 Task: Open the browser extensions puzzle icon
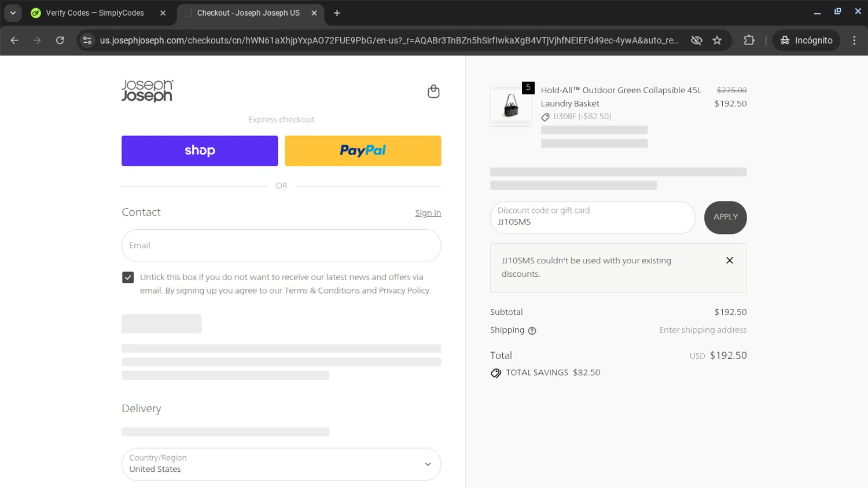pos(749,40)
